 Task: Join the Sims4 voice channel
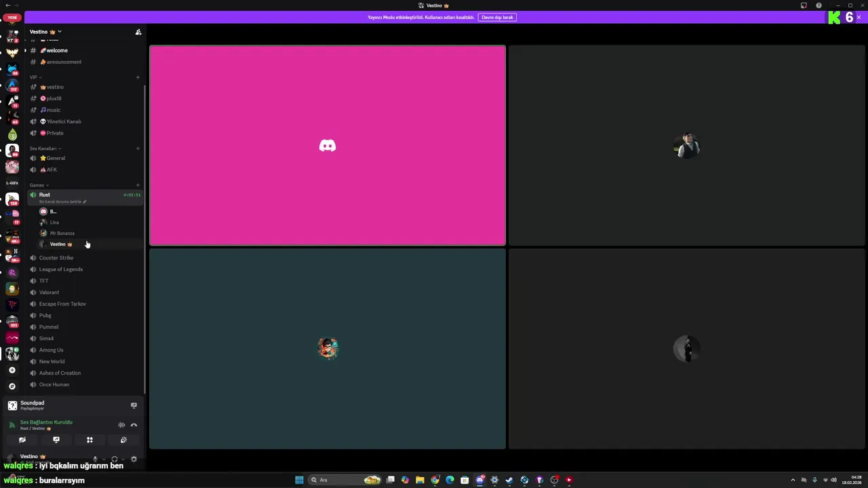click(x=85, y=338)
